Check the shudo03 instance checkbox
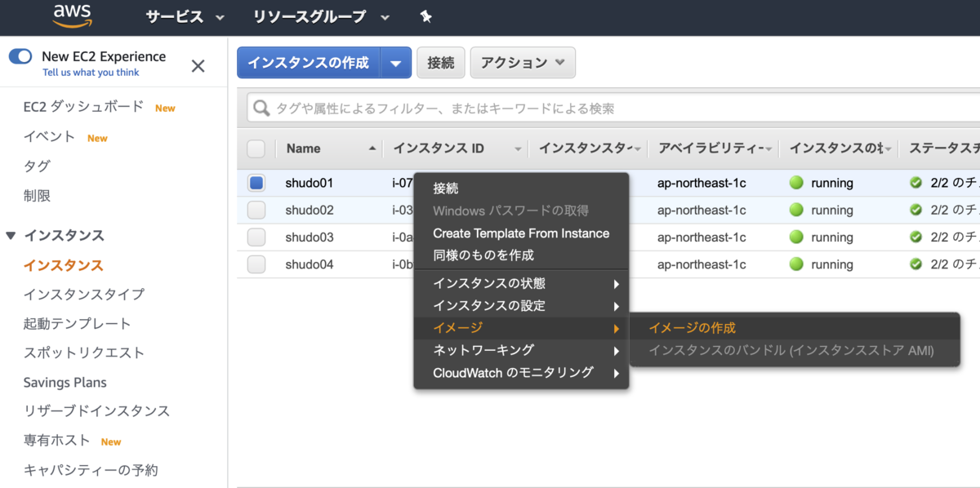 (x=256, y=237)
